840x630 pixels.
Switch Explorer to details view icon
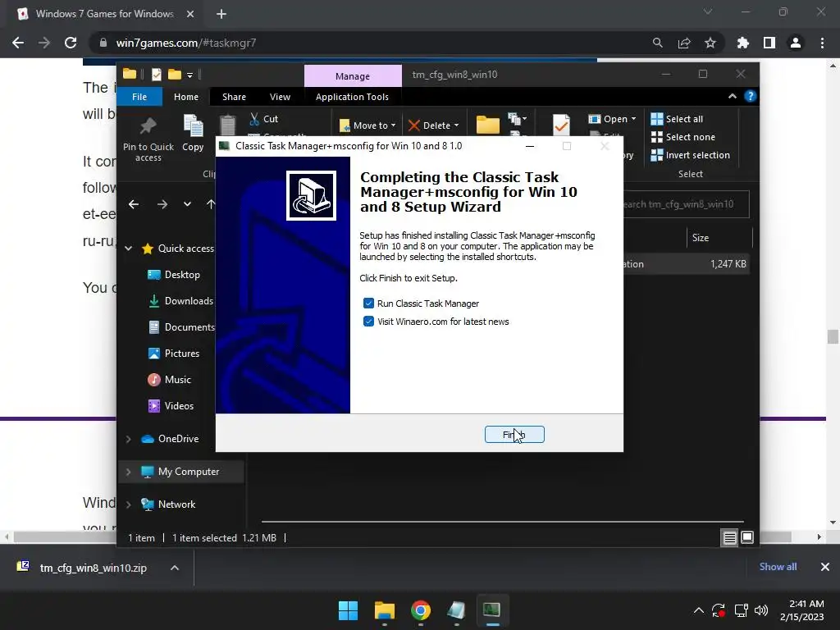pos(729,537)
